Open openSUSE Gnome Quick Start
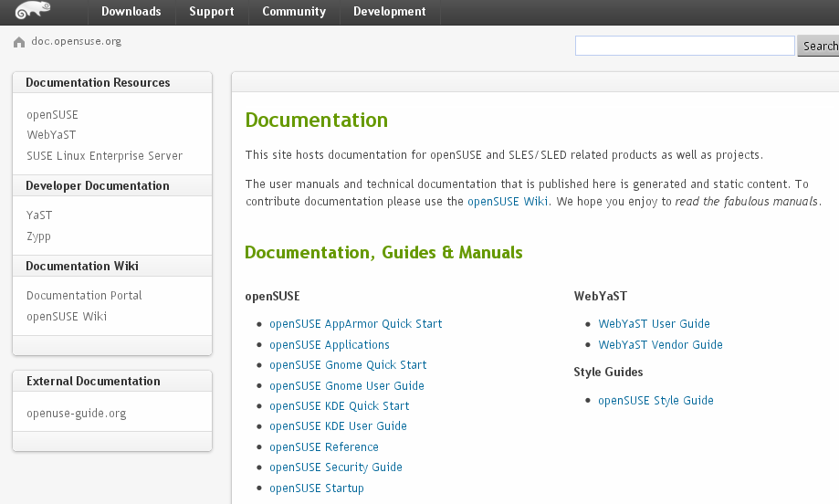This screenshot has width=839, height=504. [x=348, y=365]
